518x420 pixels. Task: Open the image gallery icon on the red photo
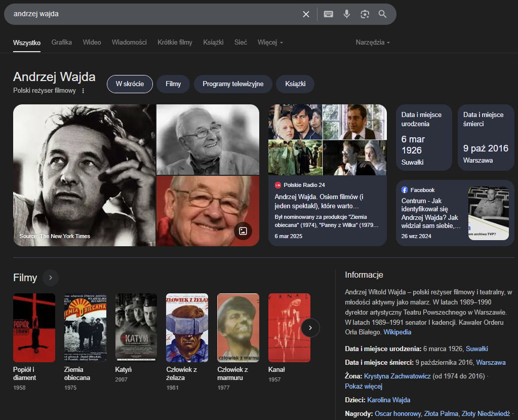pos(243,231)
